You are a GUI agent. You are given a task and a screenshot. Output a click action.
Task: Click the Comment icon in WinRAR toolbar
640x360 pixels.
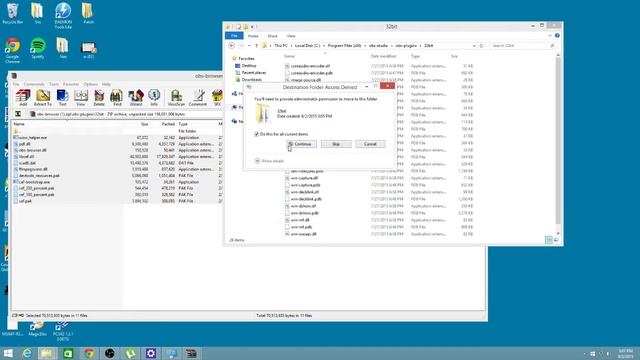click(198, 98)
